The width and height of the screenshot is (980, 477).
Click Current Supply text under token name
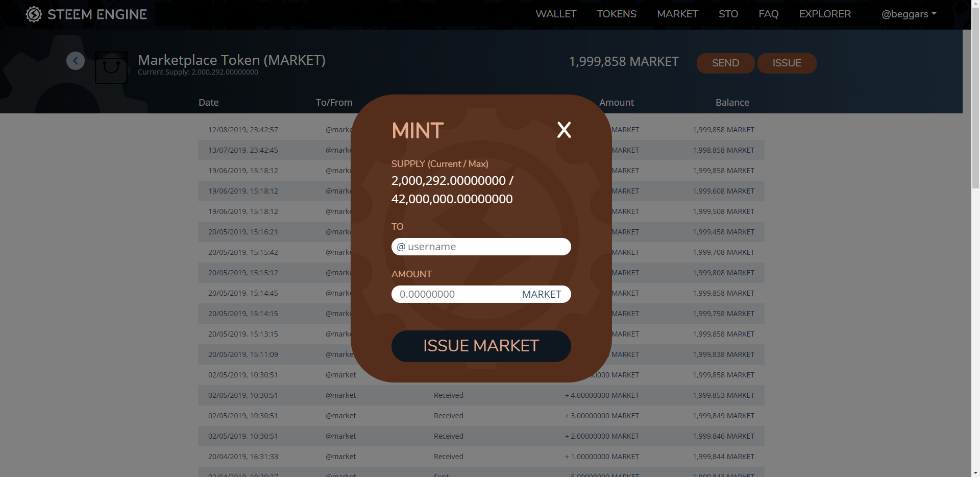[x=198, y=72]
